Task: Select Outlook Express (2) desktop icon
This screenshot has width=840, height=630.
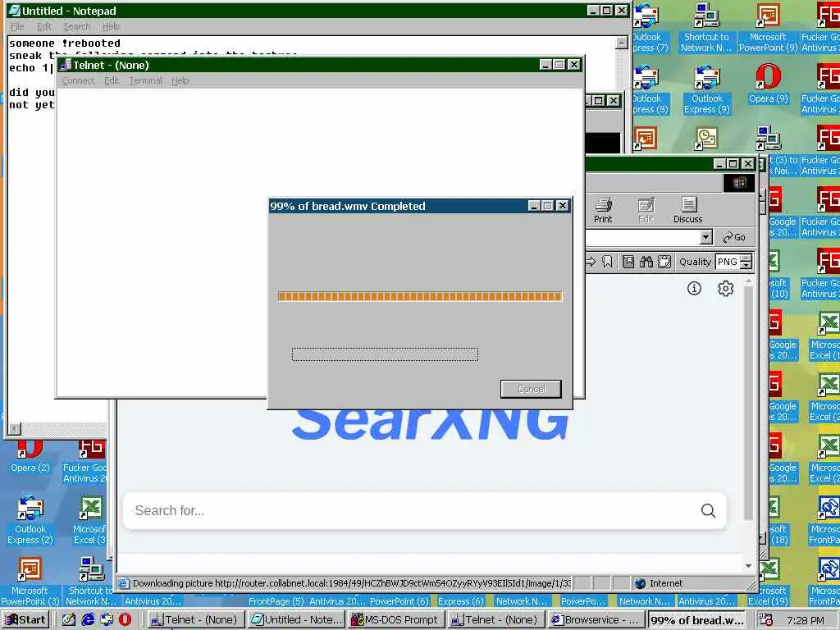Action: 30,520
